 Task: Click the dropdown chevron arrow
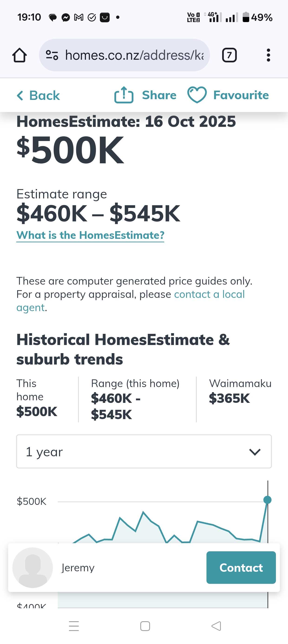pos(255,452)
